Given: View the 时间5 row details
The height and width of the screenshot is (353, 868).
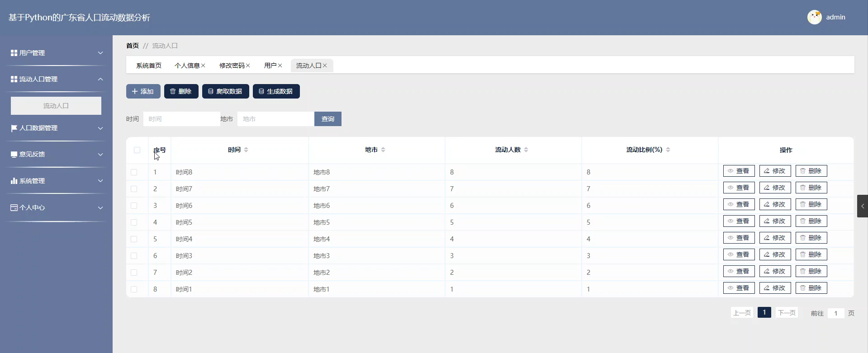Looking at the screenshot, I should 739,221.
